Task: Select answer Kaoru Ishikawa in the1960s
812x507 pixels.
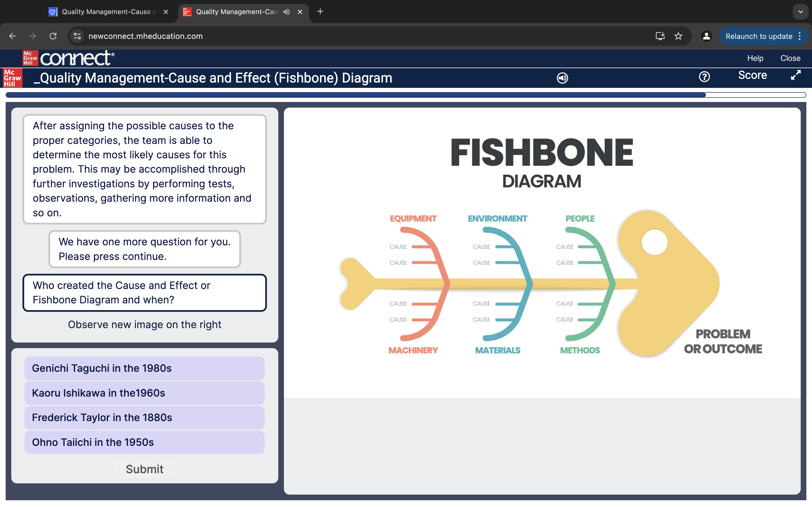Action: [144, 393]
